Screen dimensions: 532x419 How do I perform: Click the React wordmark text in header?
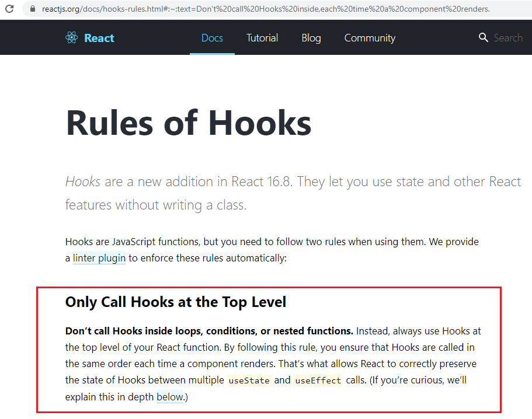click(99, 38)
